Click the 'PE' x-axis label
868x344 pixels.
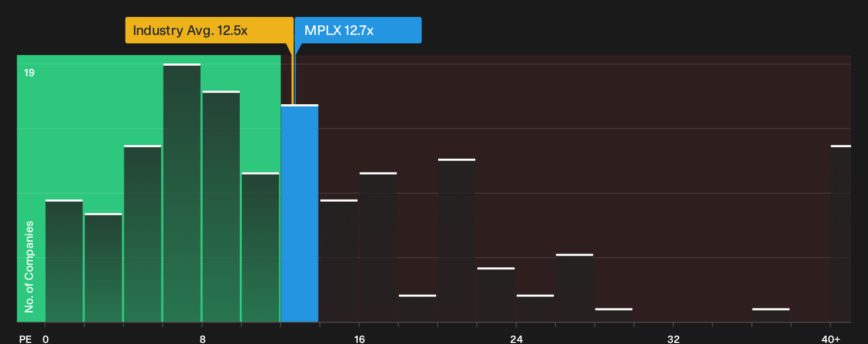coord(25,339)
